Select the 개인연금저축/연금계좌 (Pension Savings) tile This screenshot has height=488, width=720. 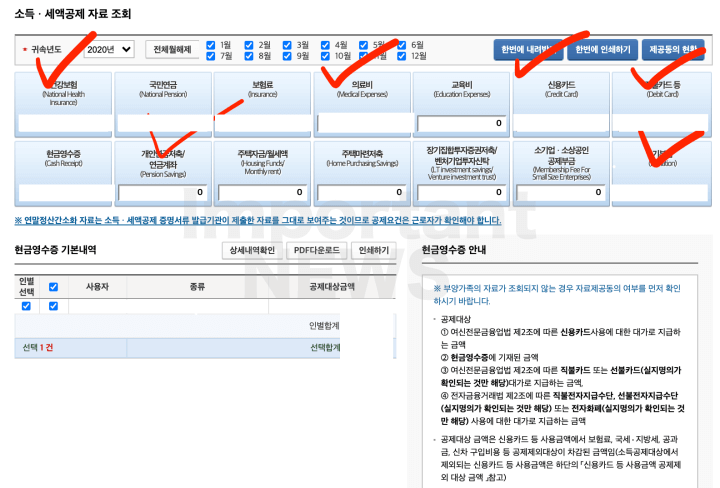pos(163,174)
